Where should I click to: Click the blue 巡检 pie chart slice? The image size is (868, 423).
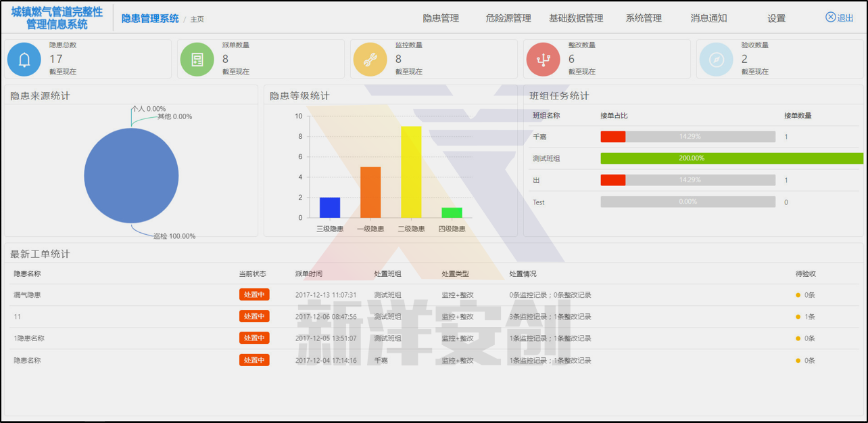131,176
